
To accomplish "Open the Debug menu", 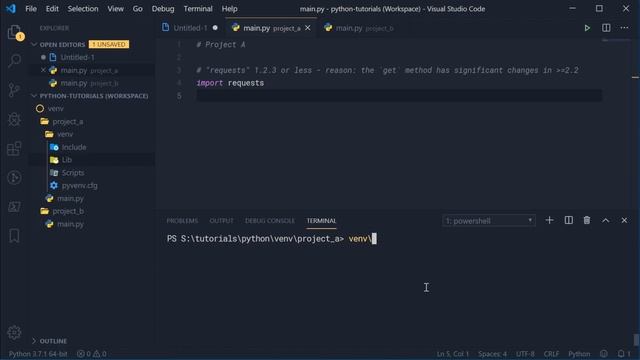I will click(x=163, y=9).
